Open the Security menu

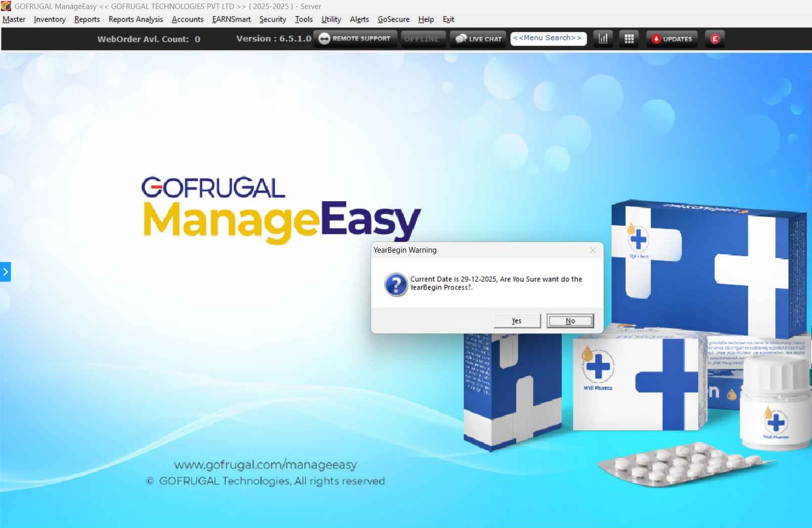[273, 19]
